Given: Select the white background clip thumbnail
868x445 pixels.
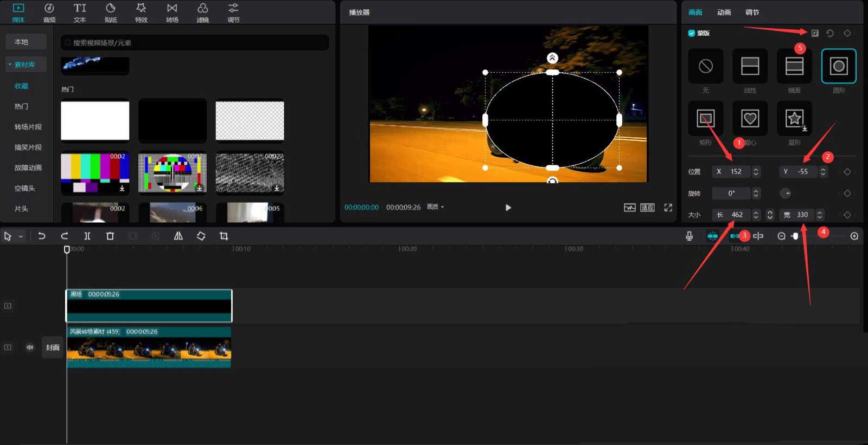Looking at the screenshot, I should click(x=95, y=120).
